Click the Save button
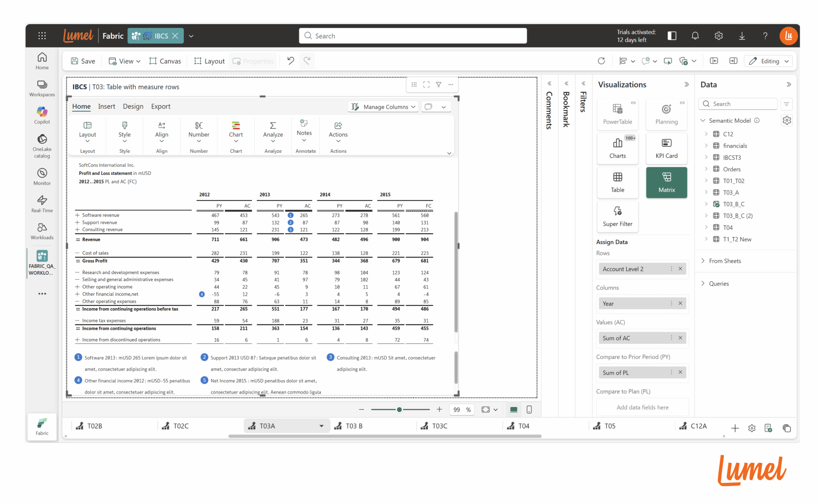This screenshot has height=504, width=818. tap(83, 61)
